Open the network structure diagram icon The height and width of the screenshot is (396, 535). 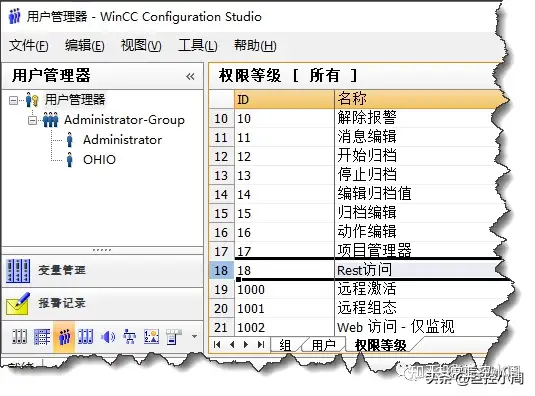[130, 337]
